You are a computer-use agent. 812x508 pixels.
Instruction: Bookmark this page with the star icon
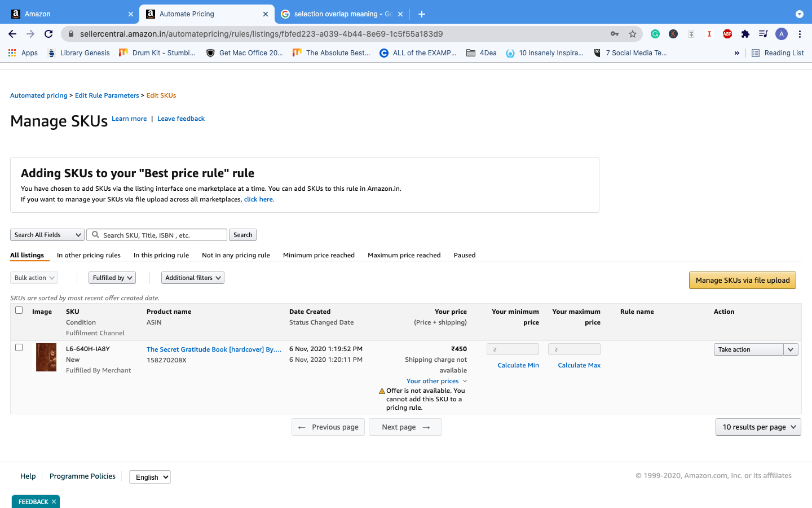click(x=633, y=34)
